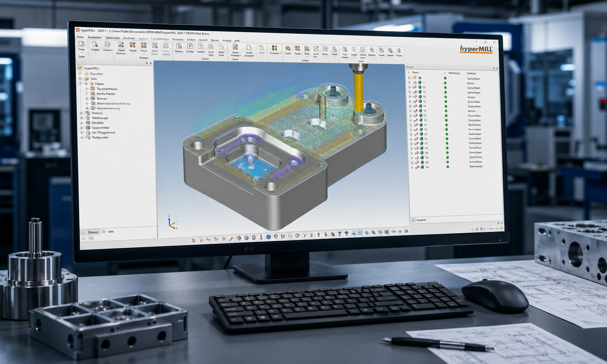The width and height of the screenshot is (607, 364).
Task: Close the hyperMILL browser panel
Action: (151, 63)
